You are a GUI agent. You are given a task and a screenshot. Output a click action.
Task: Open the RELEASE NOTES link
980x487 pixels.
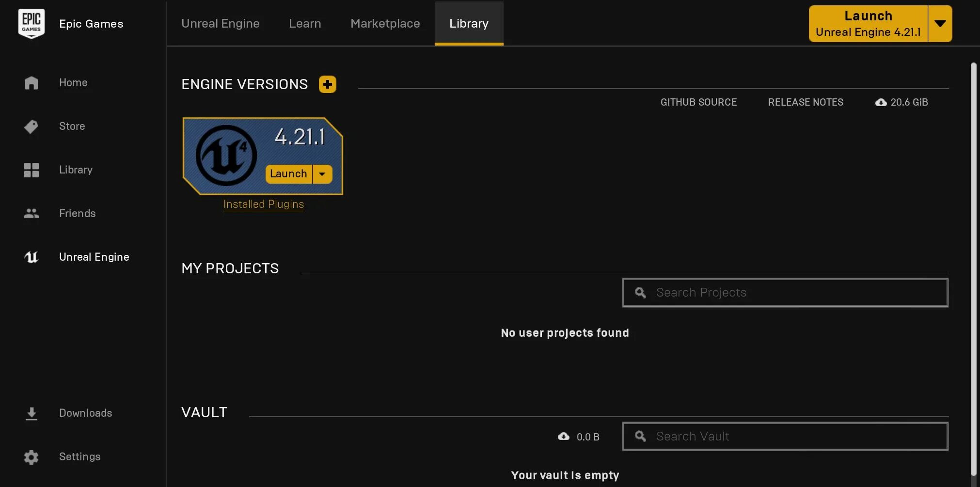[x=806, y=102]
